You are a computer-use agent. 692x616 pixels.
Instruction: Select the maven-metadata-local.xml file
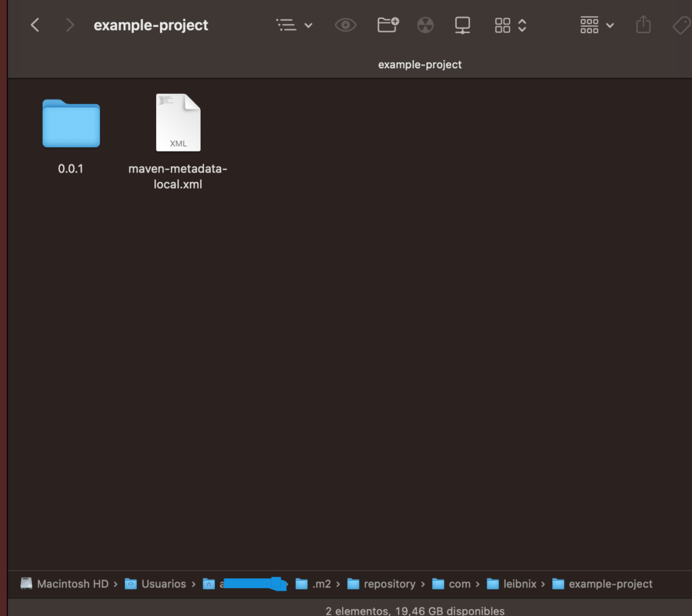[178, 124]
